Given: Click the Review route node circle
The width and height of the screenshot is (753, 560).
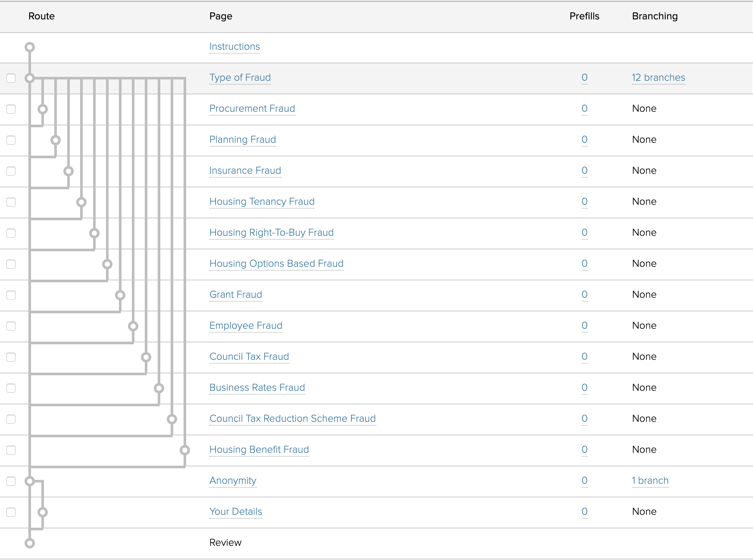Looking at the screenshot, I should pyautogui.click(x=30, y=543).
